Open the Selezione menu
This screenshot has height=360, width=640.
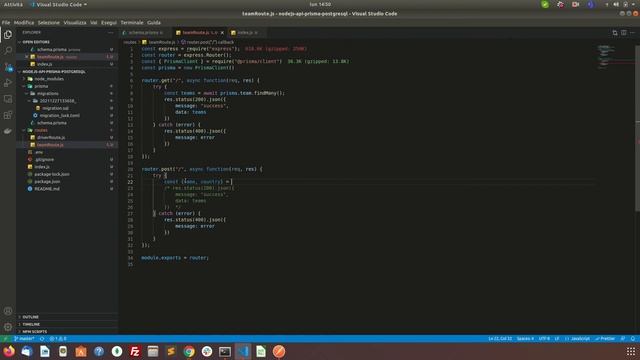(49, 22)
